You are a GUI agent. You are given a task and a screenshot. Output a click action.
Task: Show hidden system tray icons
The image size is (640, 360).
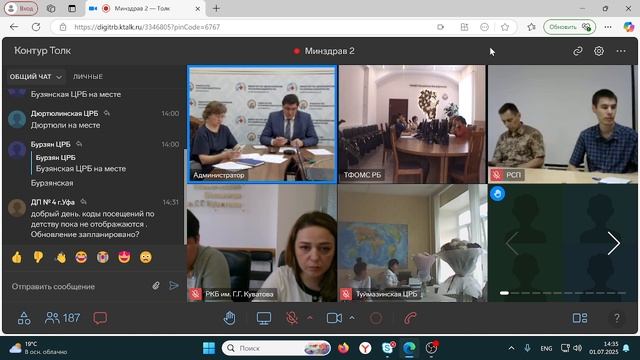[x=511, y=348]
